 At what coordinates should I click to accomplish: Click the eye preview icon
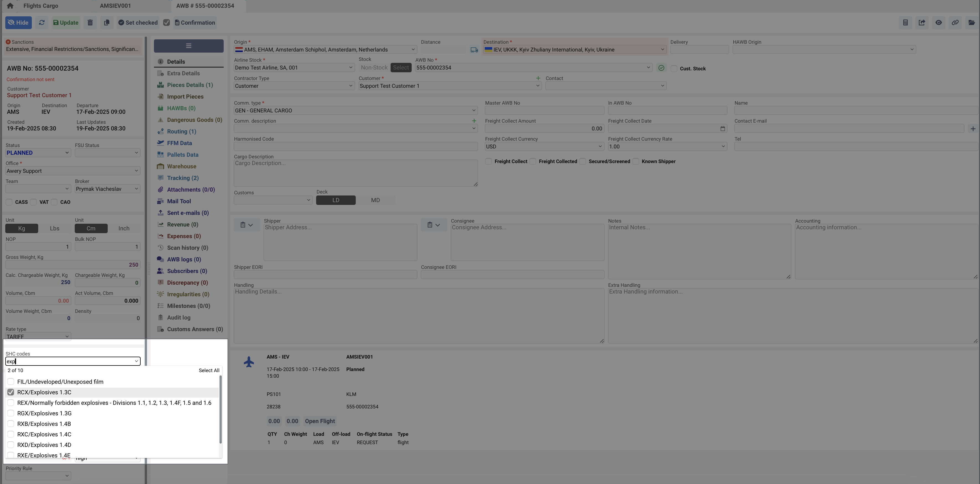938,22
